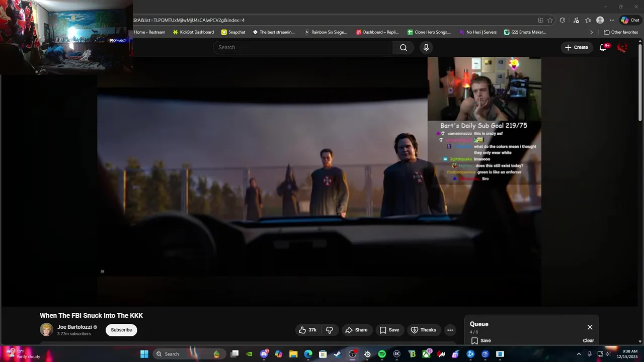The height and width of the screenshot is (362, 644).
Task: Dislike the video with thumbs down
Action: 330,330
